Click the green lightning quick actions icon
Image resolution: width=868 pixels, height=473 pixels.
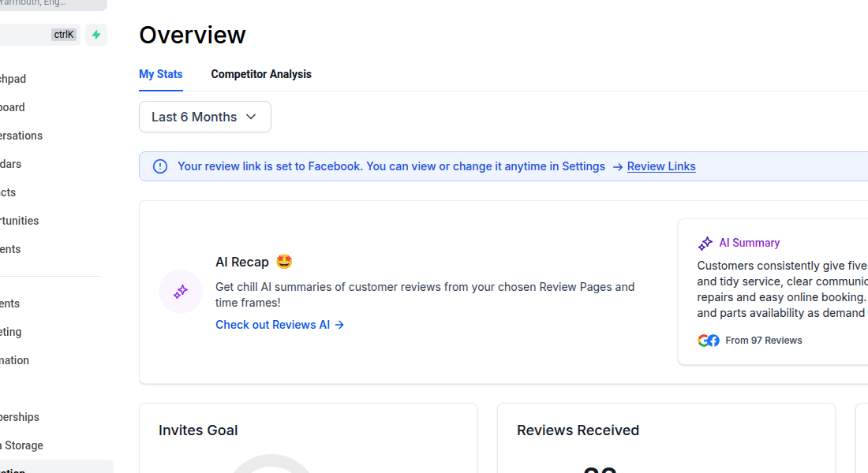[x=95, y=35]
